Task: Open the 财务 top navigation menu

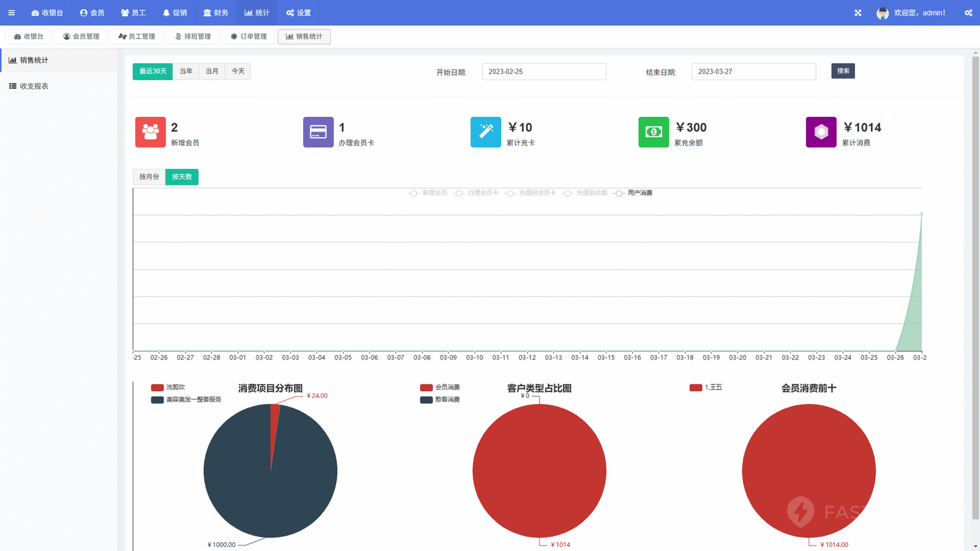Action: [x=216, y=13]
